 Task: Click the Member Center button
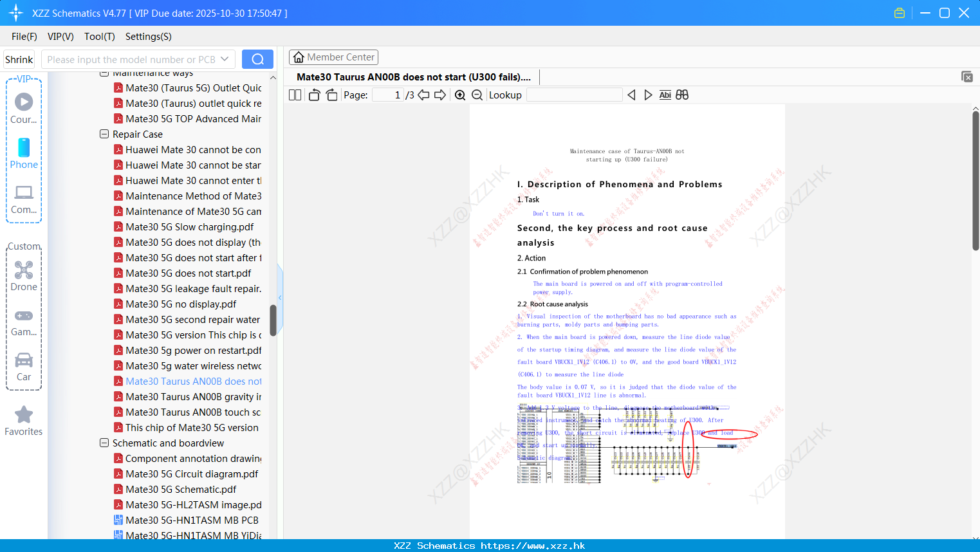[333, 57]
